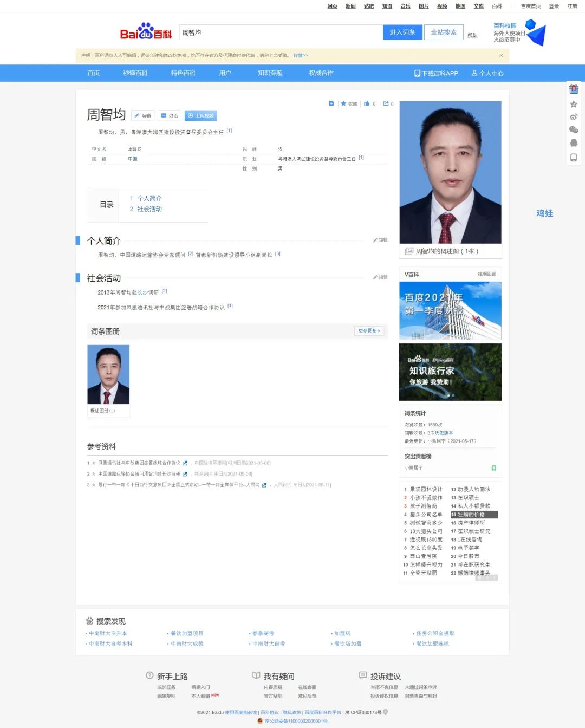
Task: Click the 鸡娃 link on the right
Action: (x=544, y=213)
